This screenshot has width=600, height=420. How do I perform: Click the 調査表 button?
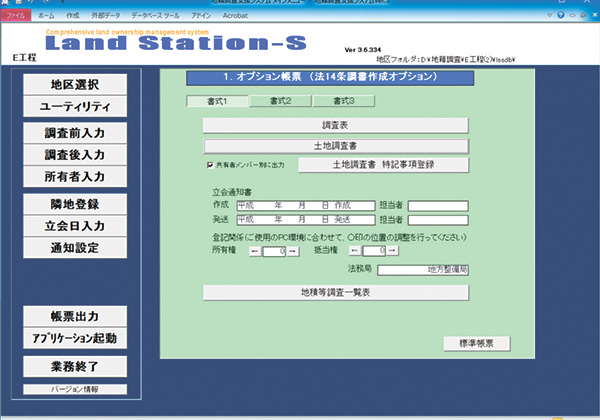tap(335, 125)
